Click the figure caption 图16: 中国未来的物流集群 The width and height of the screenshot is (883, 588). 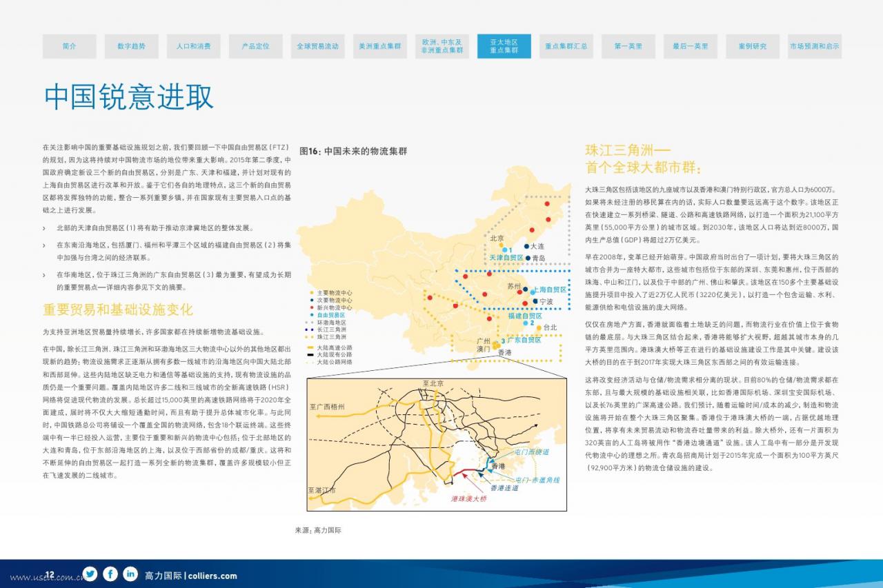[353, 151]
